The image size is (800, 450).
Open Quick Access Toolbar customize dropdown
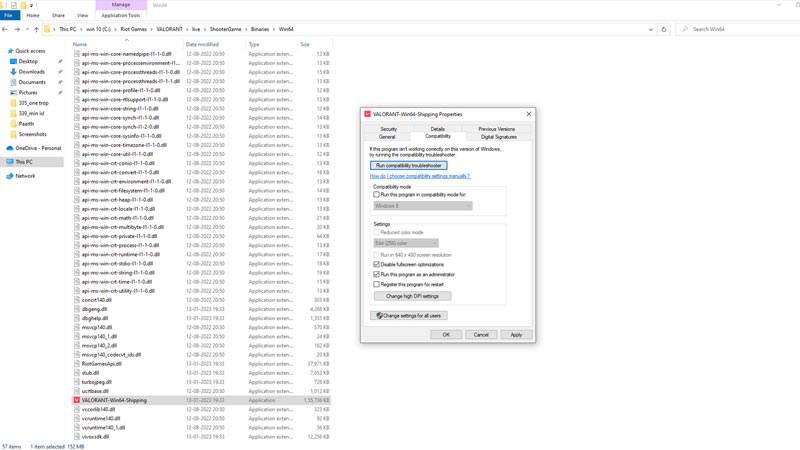[x=32, y=5]
